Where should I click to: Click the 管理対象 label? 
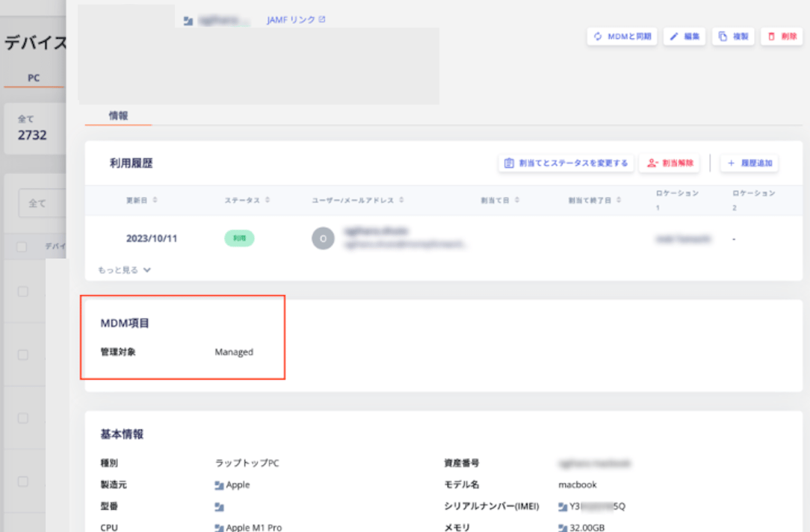(x=118, y=352)
